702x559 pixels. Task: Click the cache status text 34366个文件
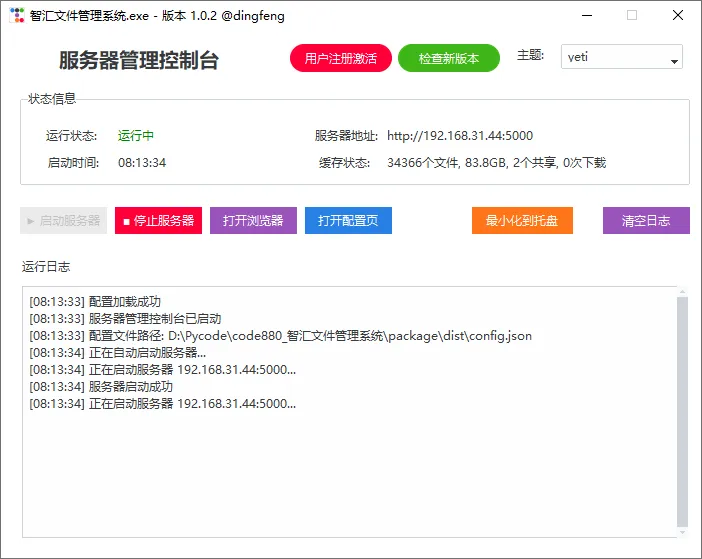click(x=423, y=162)
